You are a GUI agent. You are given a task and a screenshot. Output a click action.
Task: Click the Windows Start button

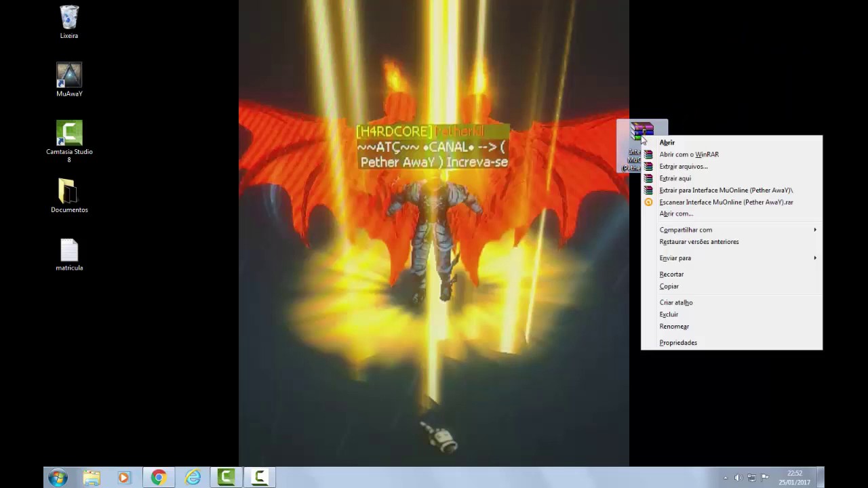click(x=58, y=478)
